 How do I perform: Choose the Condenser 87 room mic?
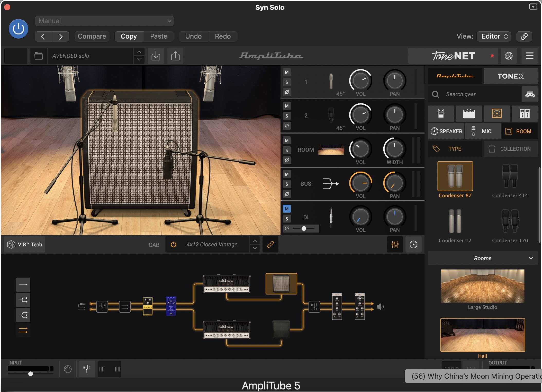[x=455, y=176]
